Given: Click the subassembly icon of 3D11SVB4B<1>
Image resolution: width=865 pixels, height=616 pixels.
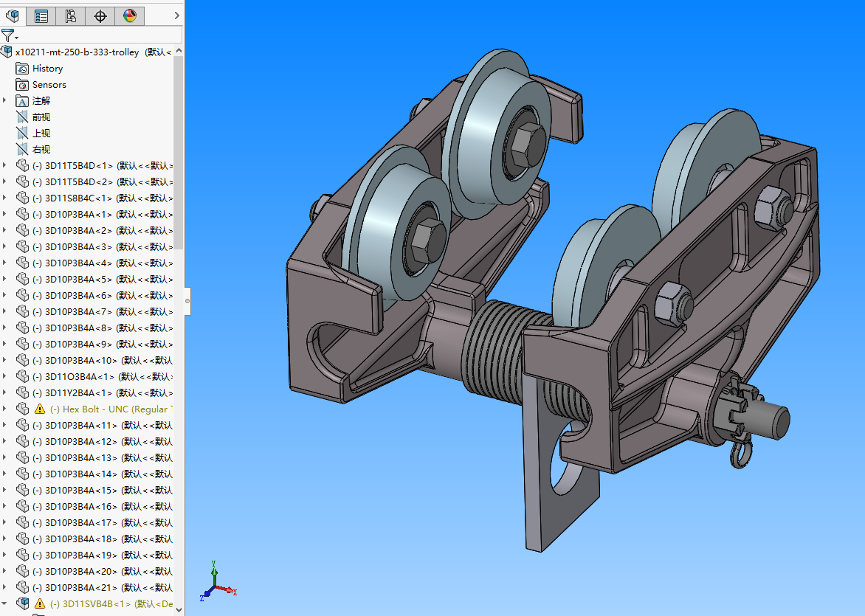Looking at the screenshot, I should pos(22,603).
